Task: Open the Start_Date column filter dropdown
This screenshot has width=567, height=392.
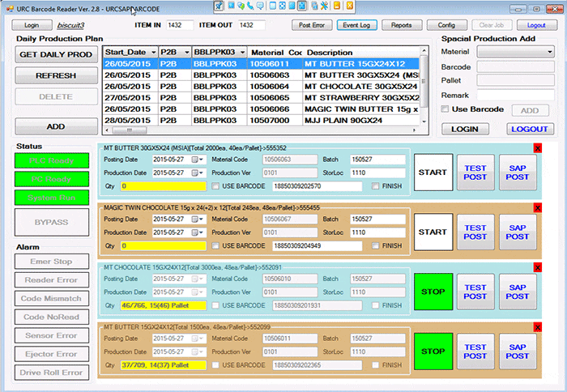Action: [x=153, y=53]
